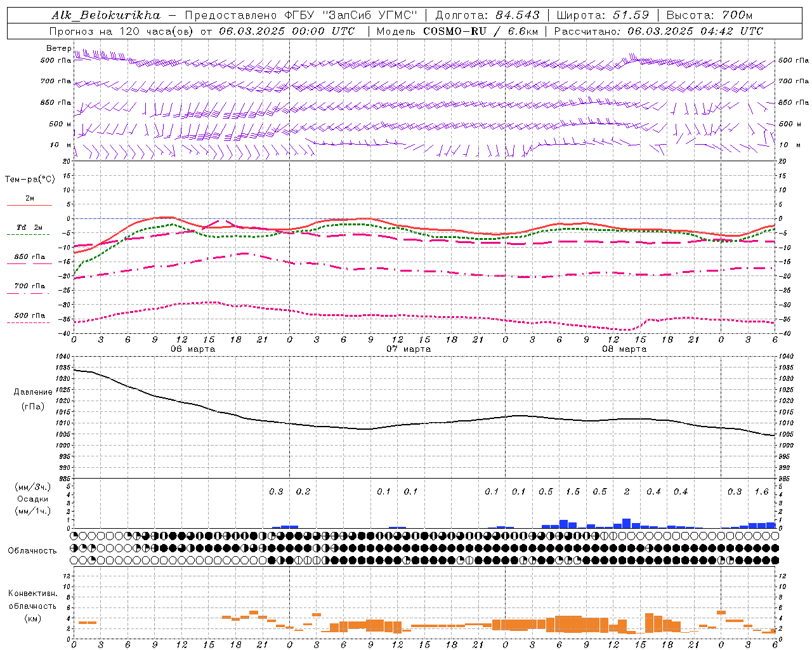Click the 0.2 precipitation value
The height and width of the screenshot is (650, 812).
click(x=303, y=491)
